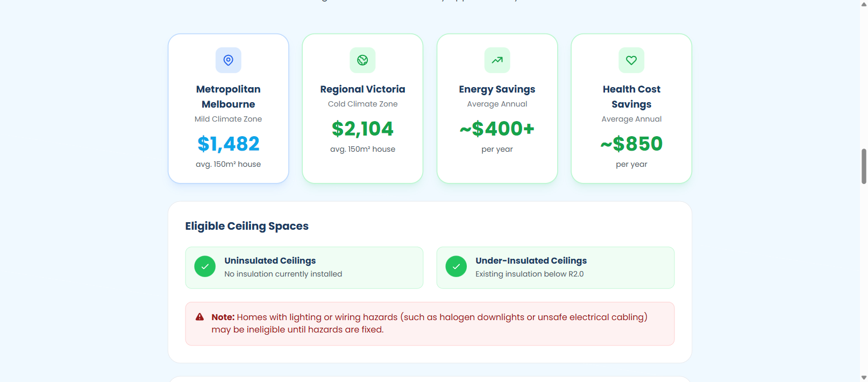Click the scrollbar down arrow
The height and width of the screenshot is (382, 868).
tap(864, 378)
